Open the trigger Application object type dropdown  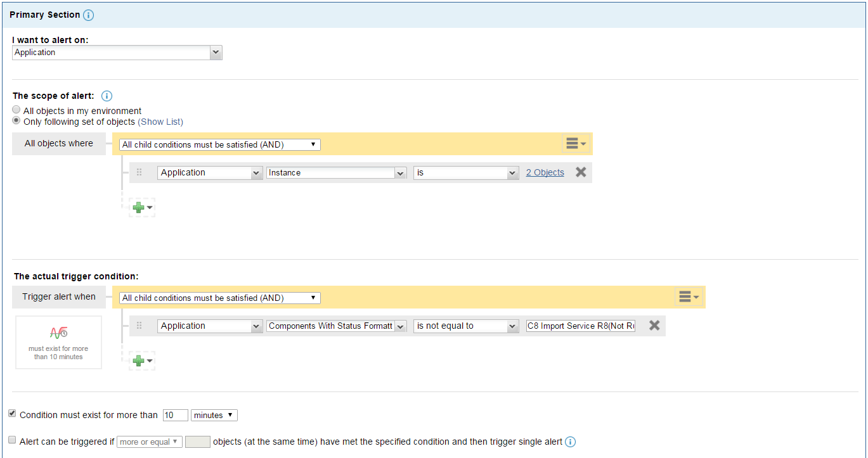pyautogui.click(x=210, y=326)
